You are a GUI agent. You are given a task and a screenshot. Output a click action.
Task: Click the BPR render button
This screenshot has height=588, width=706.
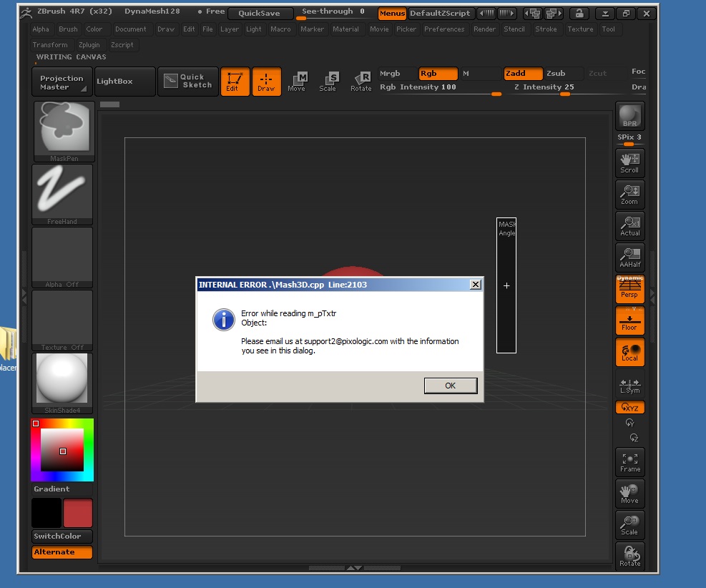coord(629,116)
